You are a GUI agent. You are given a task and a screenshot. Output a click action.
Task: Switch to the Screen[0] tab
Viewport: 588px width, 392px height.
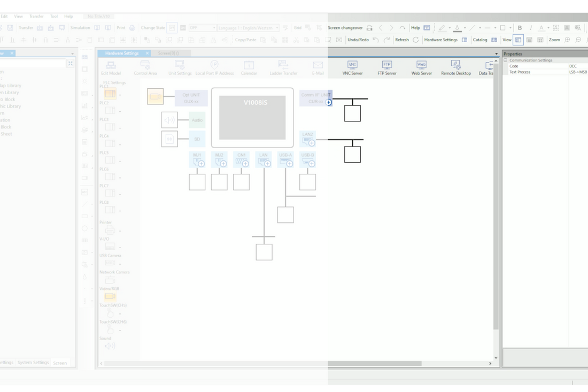(x=168, y=53)
